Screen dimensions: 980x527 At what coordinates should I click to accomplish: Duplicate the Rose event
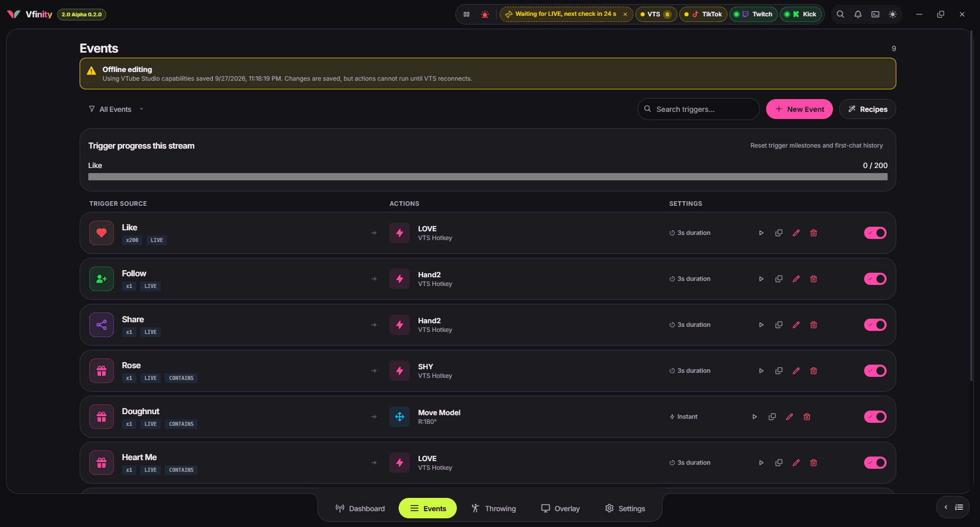click(x=778, y=371)
